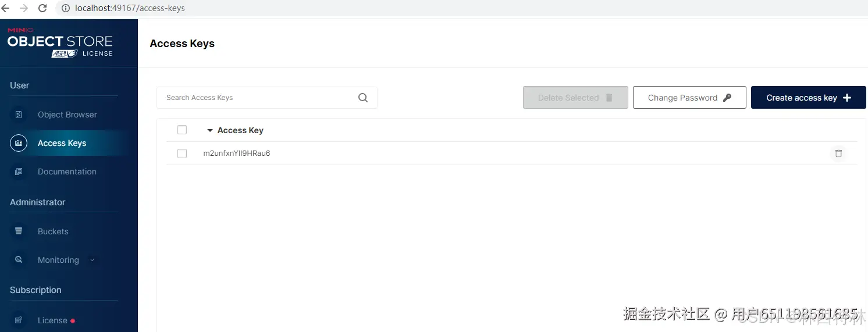
Task: Click the Monitoring sidebar icon
Action: [19, 260]
